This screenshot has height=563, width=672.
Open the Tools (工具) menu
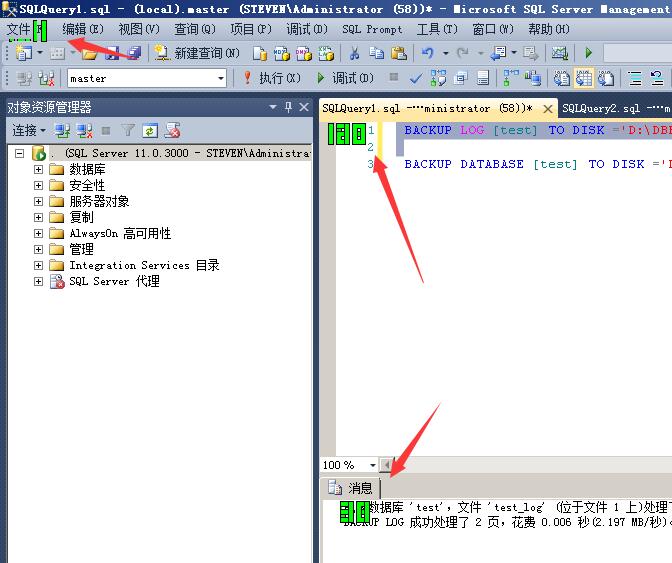pos(437,29)
